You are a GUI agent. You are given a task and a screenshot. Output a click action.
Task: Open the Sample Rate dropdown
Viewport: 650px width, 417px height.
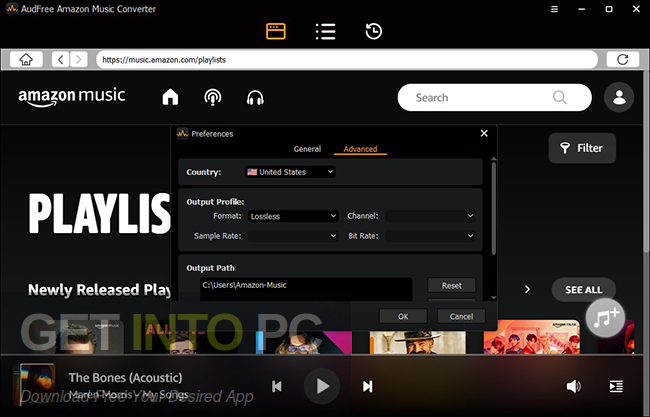click(293, 236)
